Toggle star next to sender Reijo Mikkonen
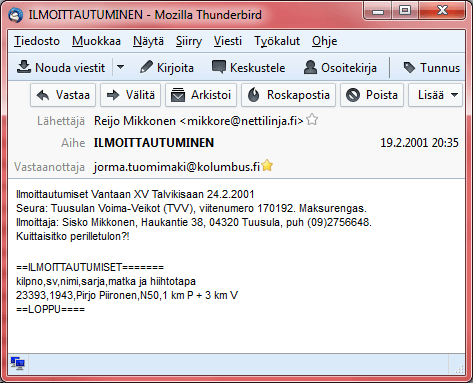The width and height of the screenshot is (473, 383). (x=312, y=119)
